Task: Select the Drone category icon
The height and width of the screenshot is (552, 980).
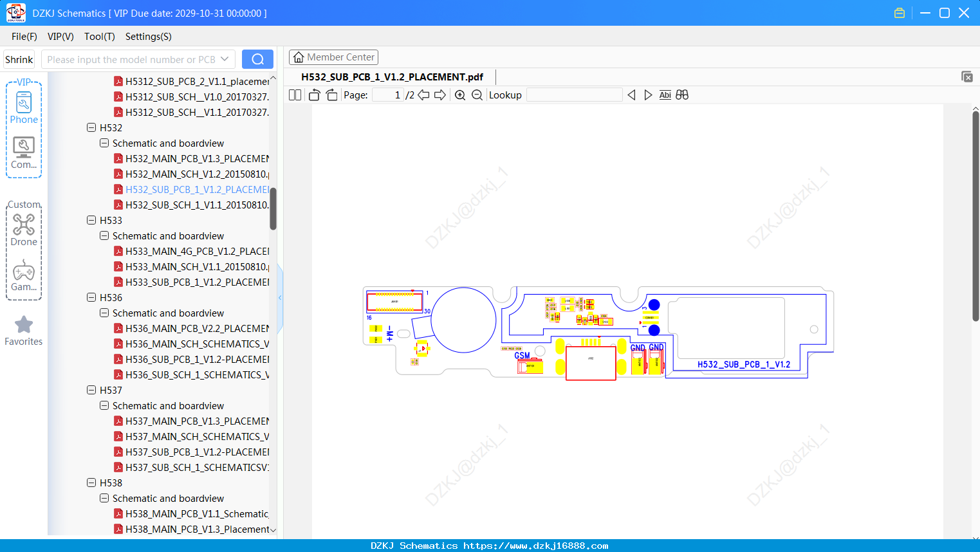Action: pos(24,230)
